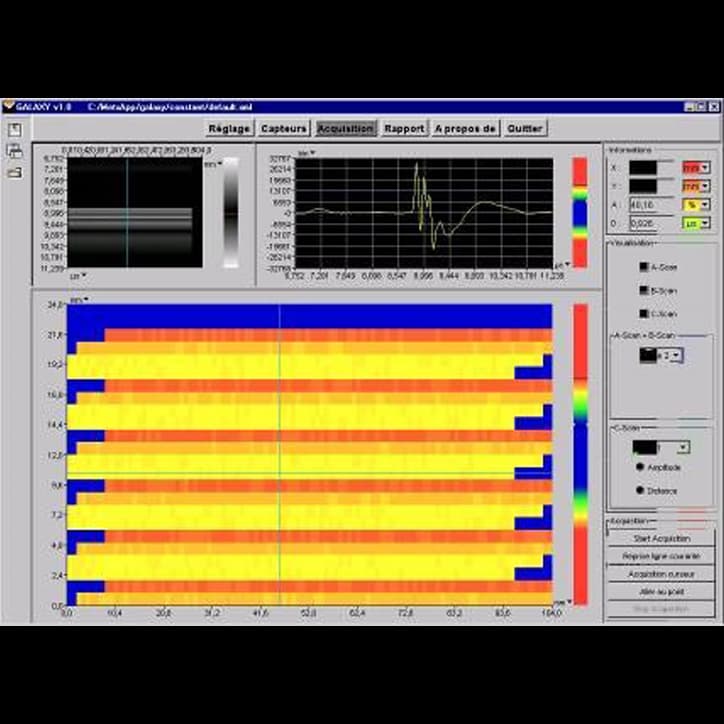Maximize the GALAXY window
Screen dimensions: 724x724
click(700, 107)
